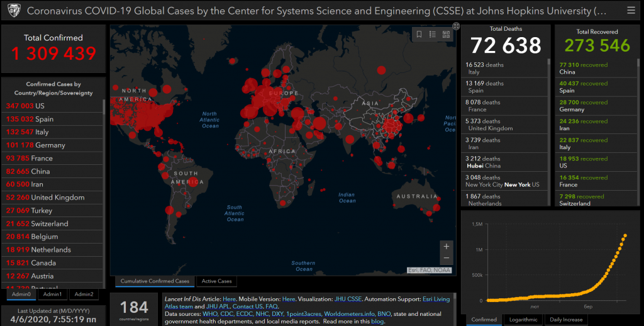Show the map legend list icon
This screenshot has width=644, height=326.
[433, 35]
